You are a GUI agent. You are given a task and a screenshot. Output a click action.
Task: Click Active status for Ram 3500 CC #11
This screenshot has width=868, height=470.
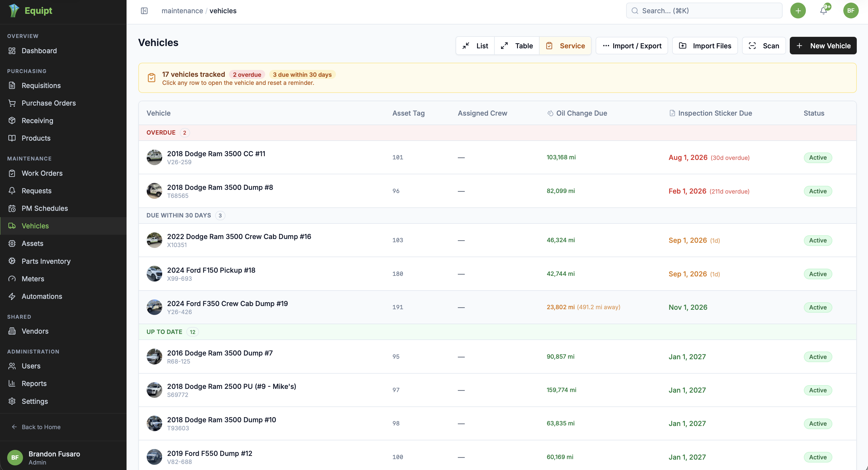pyautogui.click(x=818, y=158)
